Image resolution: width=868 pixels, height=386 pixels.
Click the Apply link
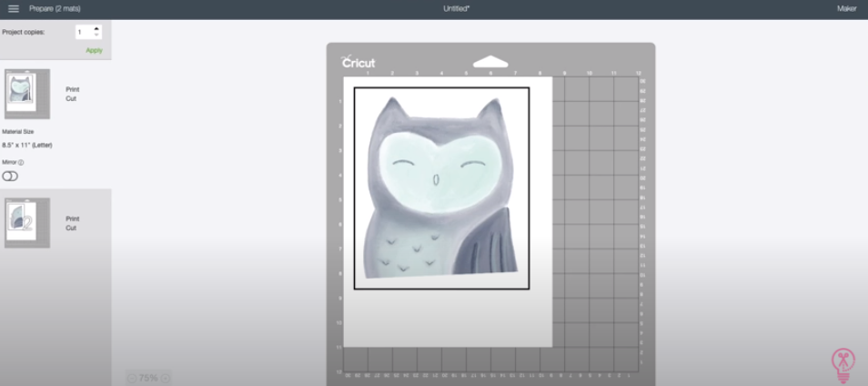94,50
